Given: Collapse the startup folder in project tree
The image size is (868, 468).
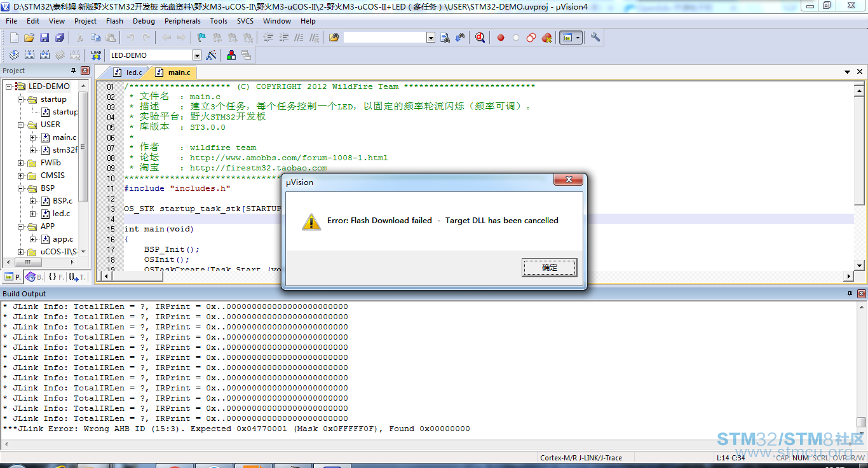Looking at the screenshot, I should tap(21, 99).
